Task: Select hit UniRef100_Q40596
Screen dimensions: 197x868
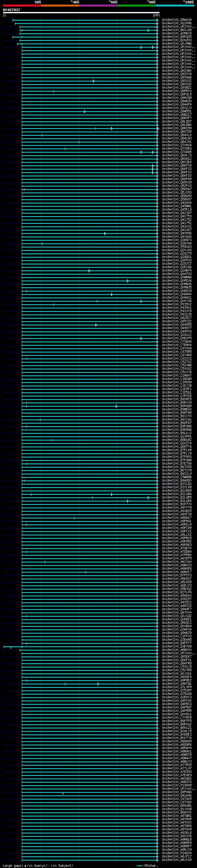Action: (176, 233)
